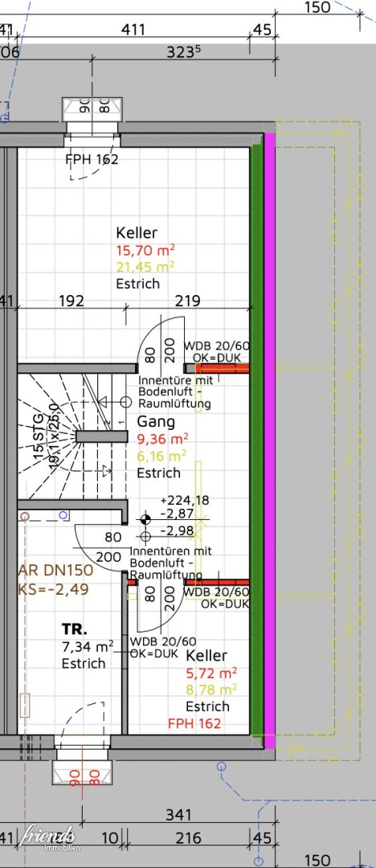Click the magenta vertical wall strip
The width and height of the screenshot is (376, 868).
(x=270, y=441)
